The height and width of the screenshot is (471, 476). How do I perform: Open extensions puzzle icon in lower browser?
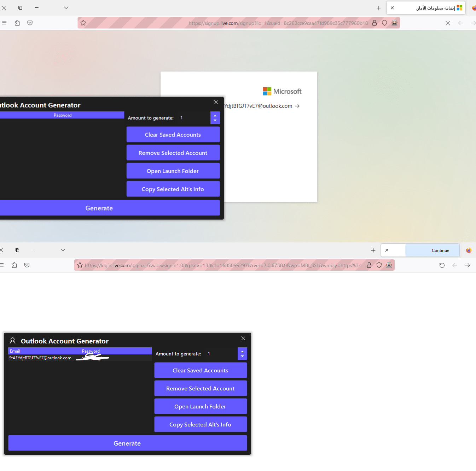pos(14,265)
